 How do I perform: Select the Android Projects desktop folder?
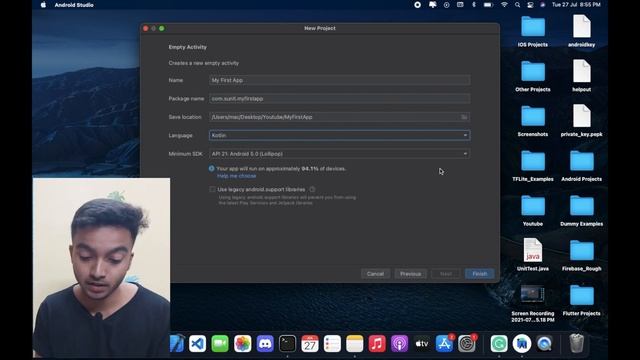pyautogui.click(x=582, y=166)
